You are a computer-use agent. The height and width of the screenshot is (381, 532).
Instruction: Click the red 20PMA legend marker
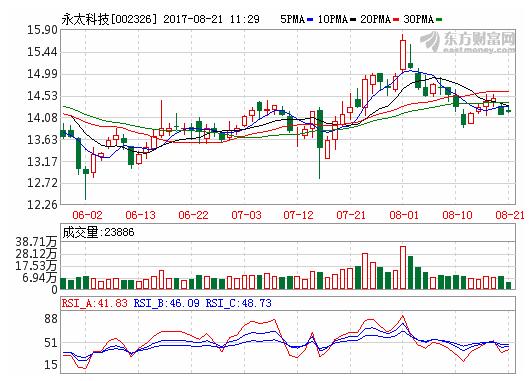(x=396, y=20)
